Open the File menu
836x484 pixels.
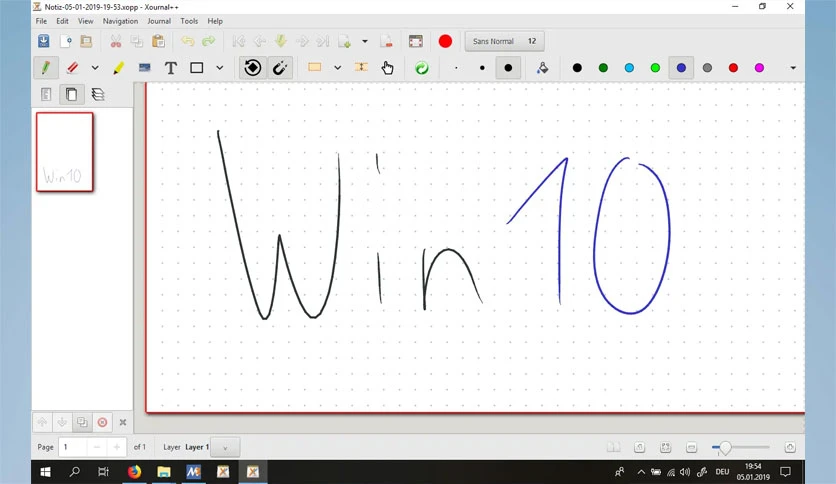(x=41, y=21)
